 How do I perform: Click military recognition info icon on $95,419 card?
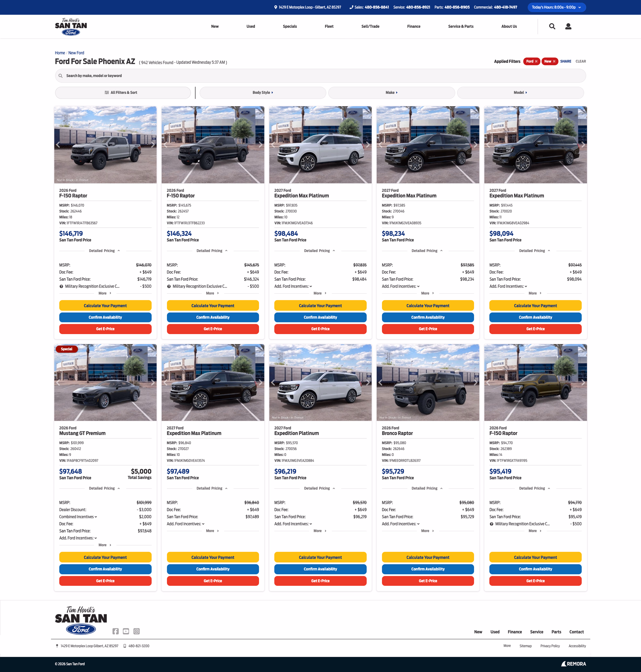491,524
